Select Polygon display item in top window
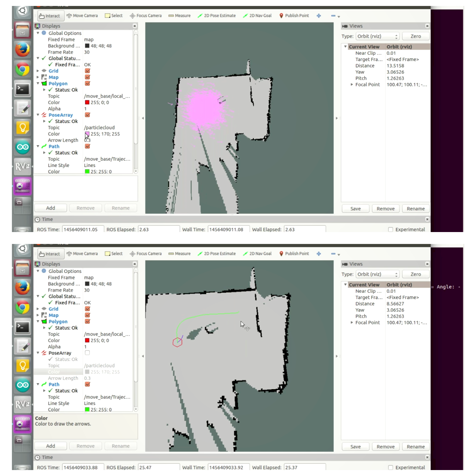 [58, 84]
